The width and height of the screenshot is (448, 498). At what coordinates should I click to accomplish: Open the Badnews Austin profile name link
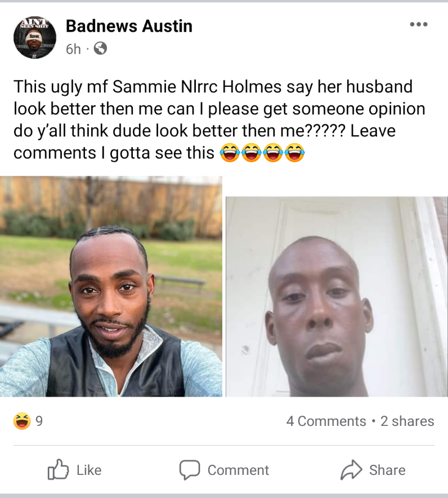[x=129, y=26]
